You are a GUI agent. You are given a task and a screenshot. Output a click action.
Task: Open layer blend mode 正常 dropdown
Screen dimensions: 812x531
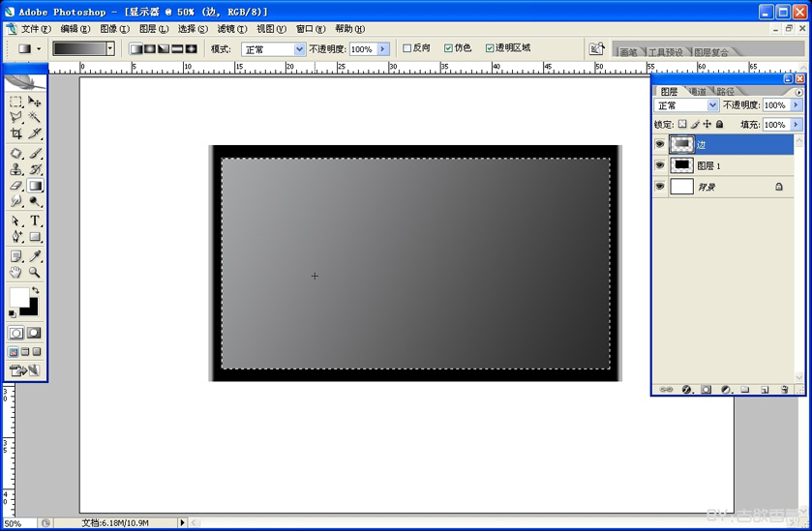(712, 105)
